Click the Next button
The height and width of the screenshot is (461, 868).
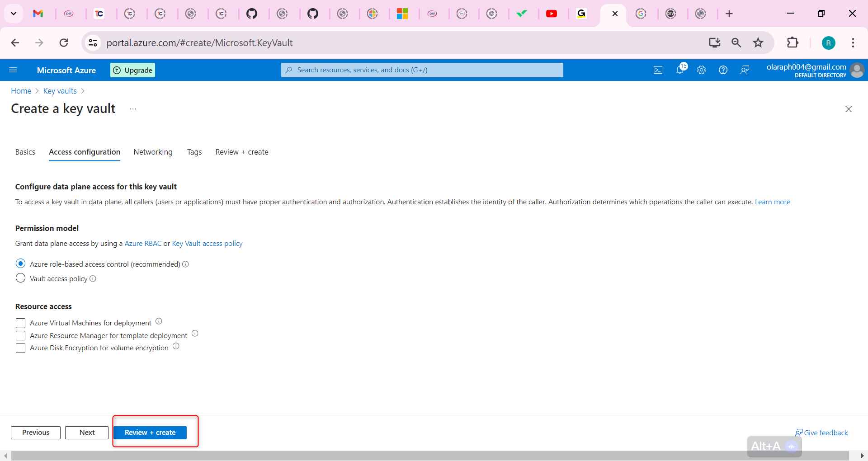[x=87, y=433]
